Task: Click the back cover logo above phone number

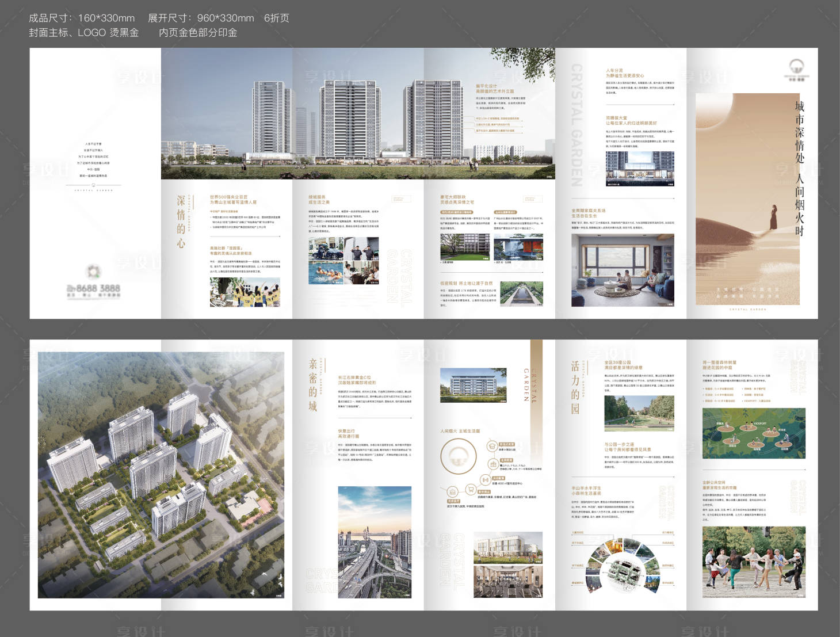Action: click(x=94, y=272)
